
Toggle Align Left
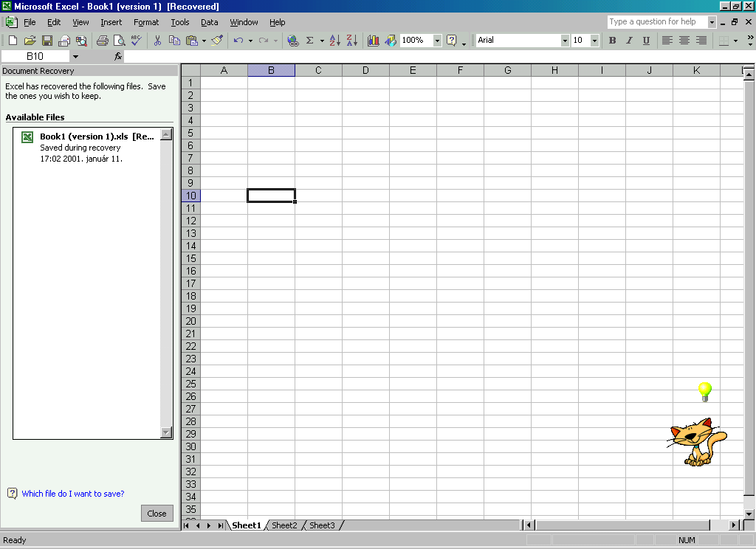[x=667, y=41]
